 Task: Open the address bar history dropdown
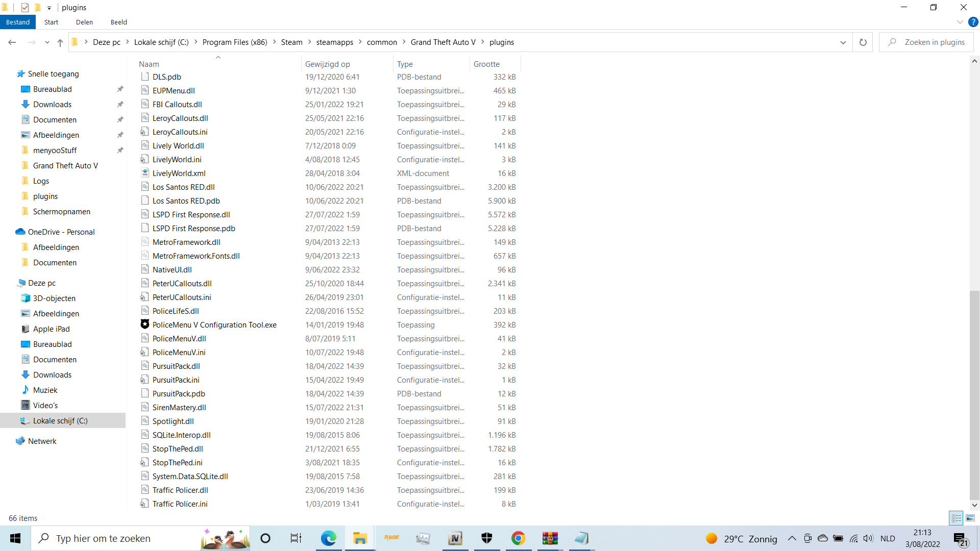tap(843, 42)
